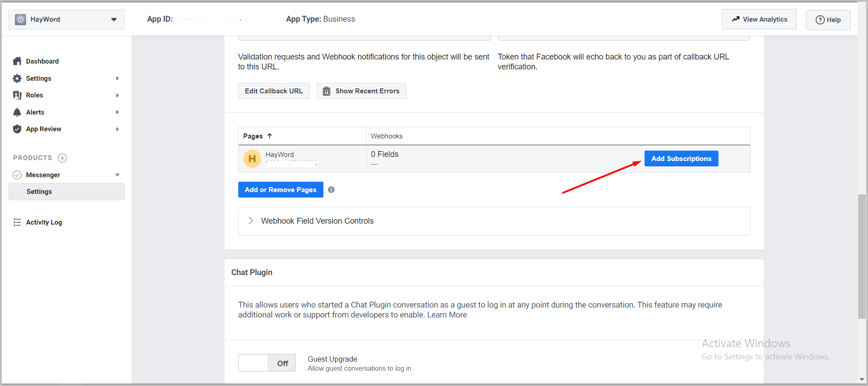Click Add Subscriptions button
This screenshot has width=868, height=386.
[x=682, y=159]
